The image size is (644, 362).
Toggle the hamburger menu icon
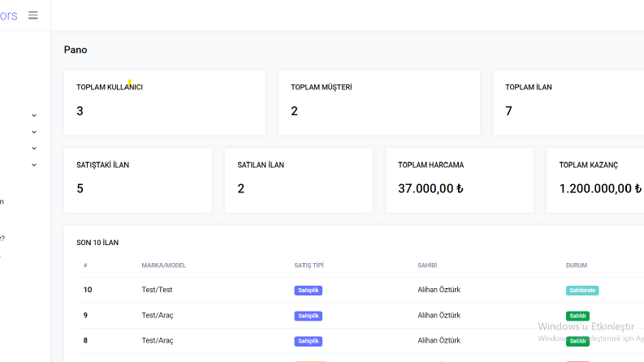[x=32, y=15]
